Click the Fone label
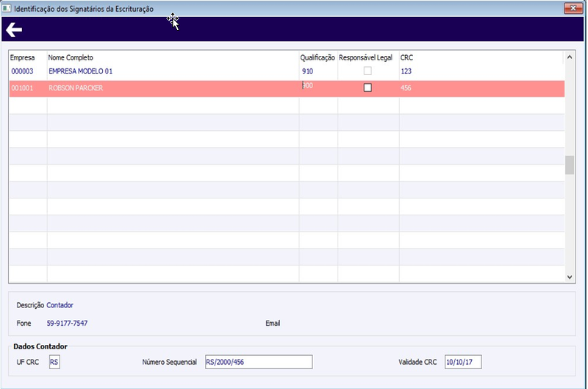The height and width of the screenshot is (389, 588). point(24,324)
